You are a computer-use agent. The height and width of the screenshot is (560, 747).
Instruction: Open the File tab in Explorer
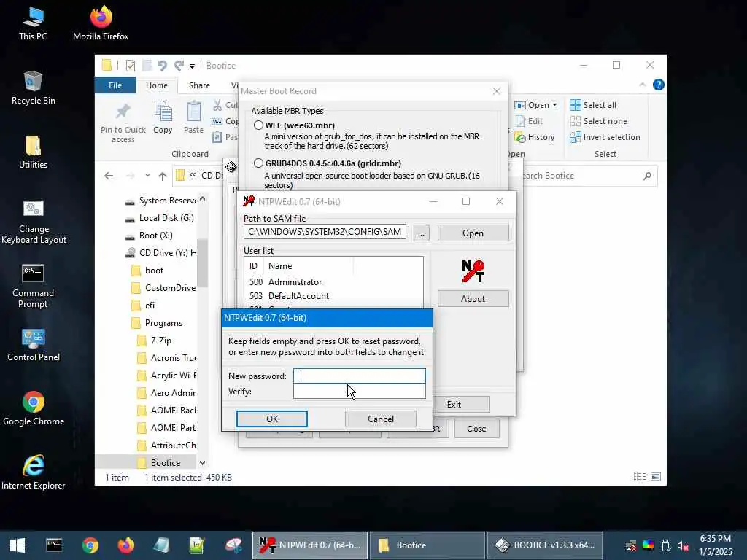pyautogui.click(x=115, y=85)
